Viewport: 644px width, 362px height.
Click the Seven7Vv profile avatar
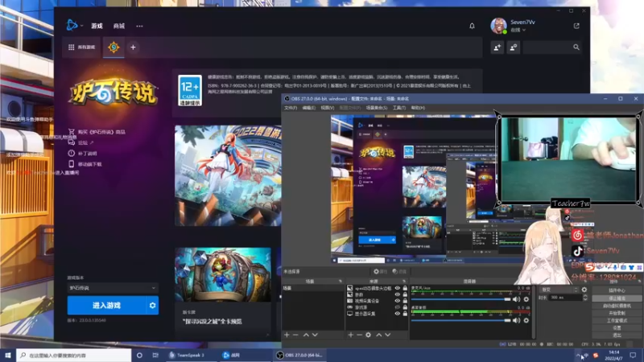(498, 26)
